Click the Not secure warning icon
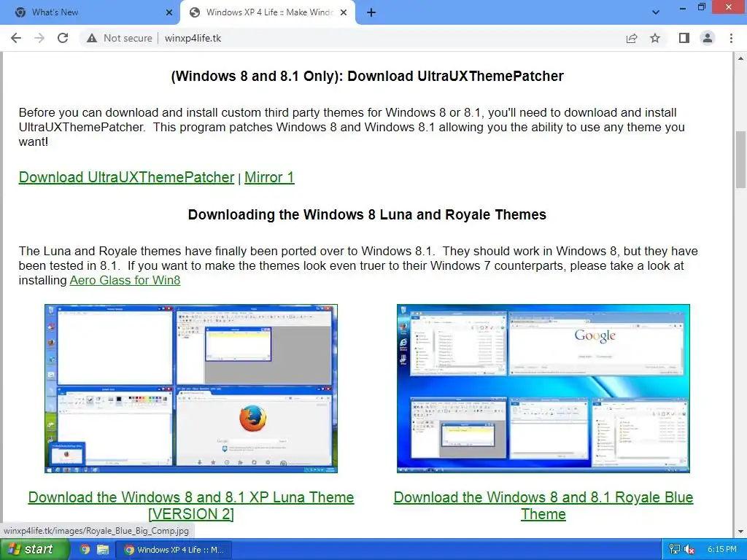The width and height of the screenshot is (747, 560). 92,38
